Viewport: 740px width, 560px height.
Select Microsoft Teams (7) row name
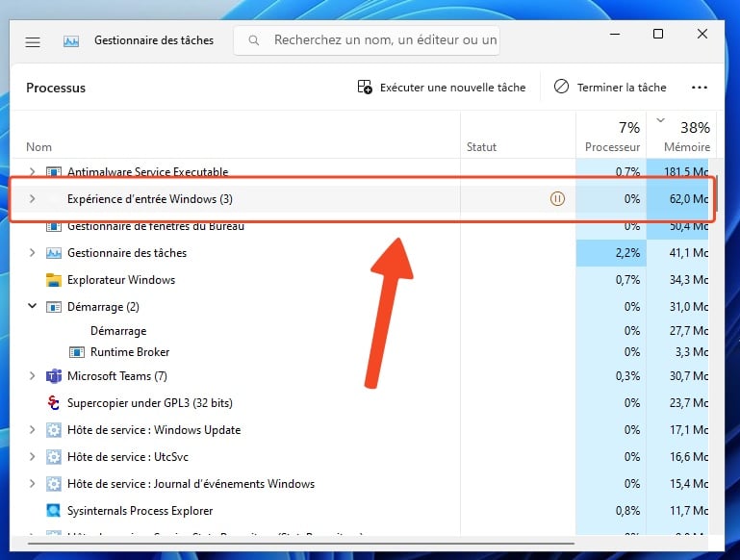point(117,376)
